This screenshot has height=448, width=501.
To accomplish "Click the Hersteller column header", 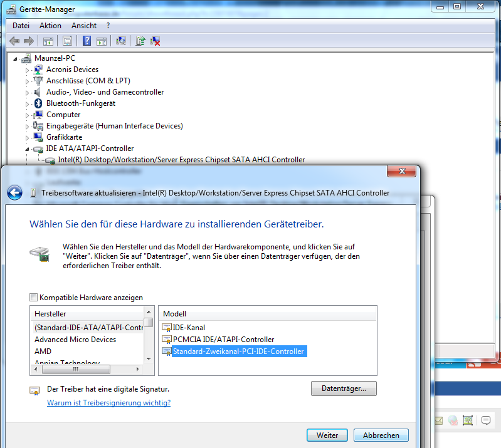I will [x=87, y=314].
